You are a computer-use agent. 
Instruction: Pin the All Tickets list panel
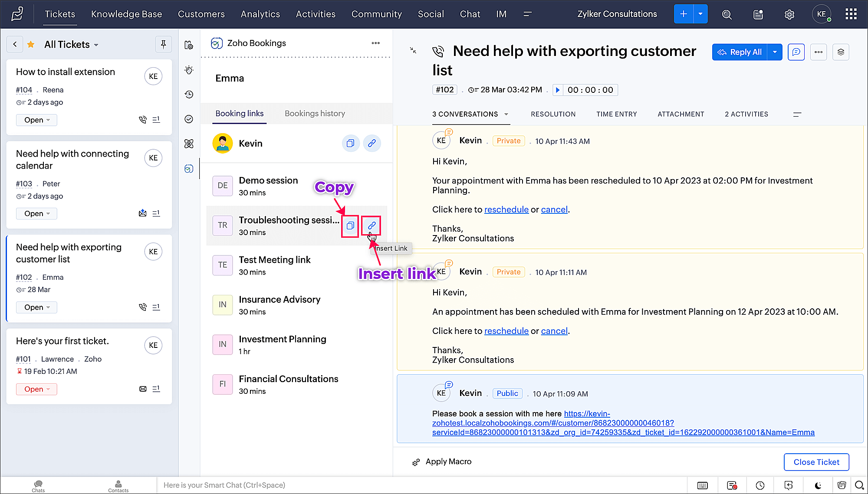pos(163,44)
